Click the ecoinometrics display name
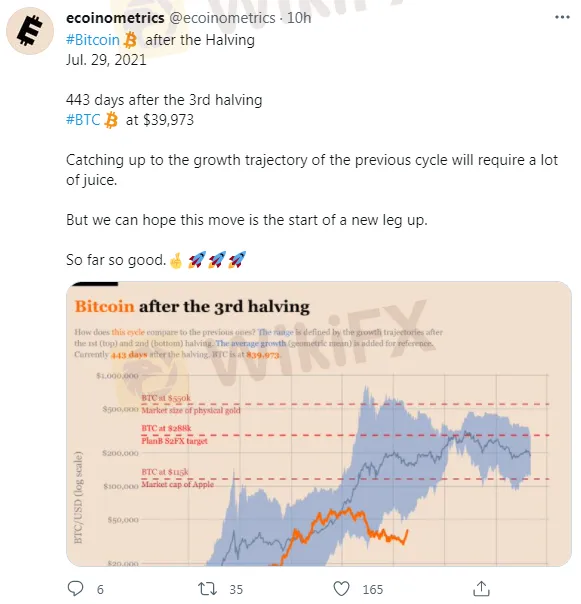Viewport: 581px width, 604px height. tap(115, 18)
